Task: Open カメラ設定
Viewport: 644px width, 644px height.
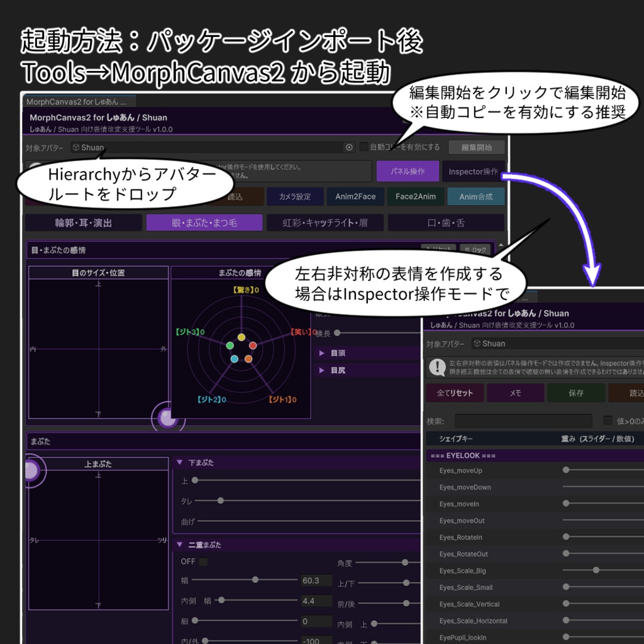Action: (295, 196)
